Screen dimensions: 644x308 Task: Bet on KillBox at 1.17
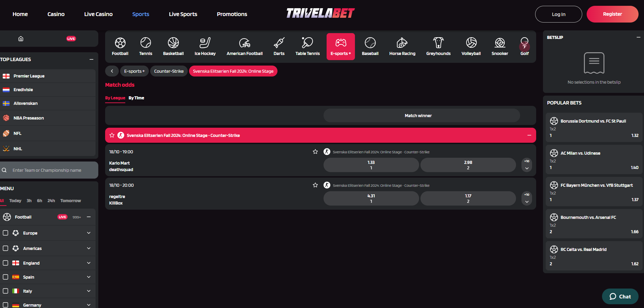(x=468, y=198)
